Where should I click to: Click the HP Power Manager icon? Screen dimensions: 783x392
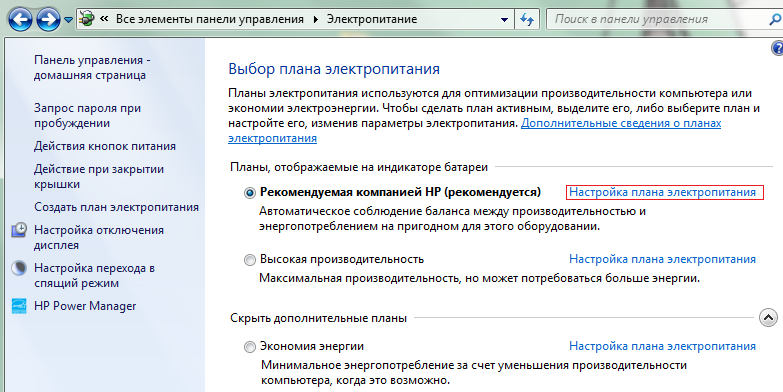[19, 306]
